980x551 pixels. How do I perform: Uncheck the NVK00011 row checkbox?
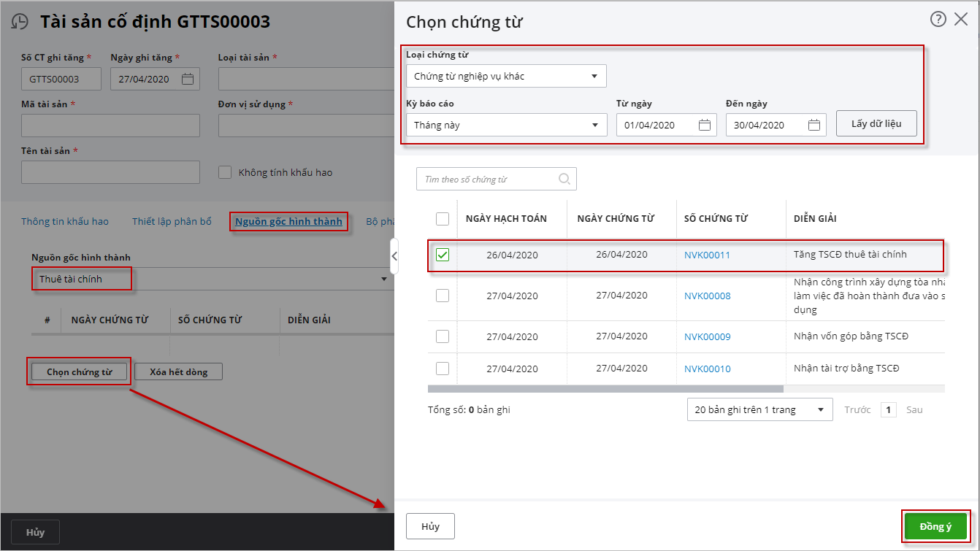coord(443,255)
